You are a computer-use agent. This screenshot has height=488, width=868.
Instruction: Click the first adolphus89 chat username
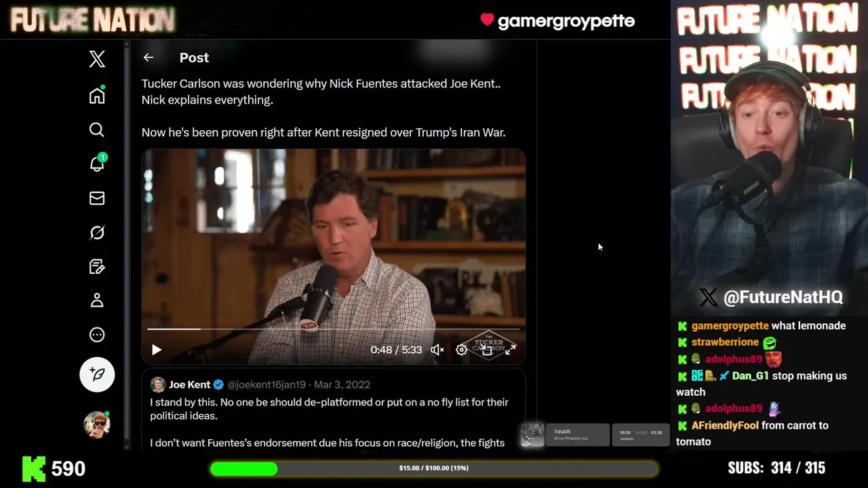pos(734,359)
